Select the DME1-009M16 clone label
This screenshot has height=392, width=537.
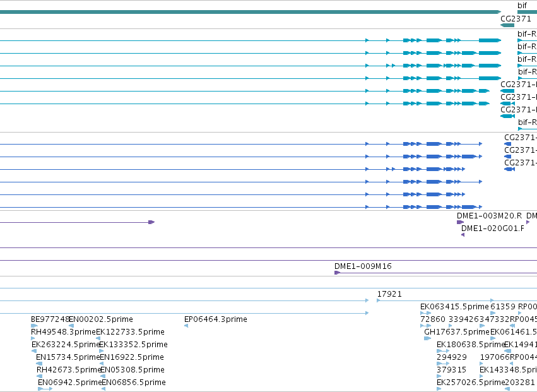click(x=363, y=266)
